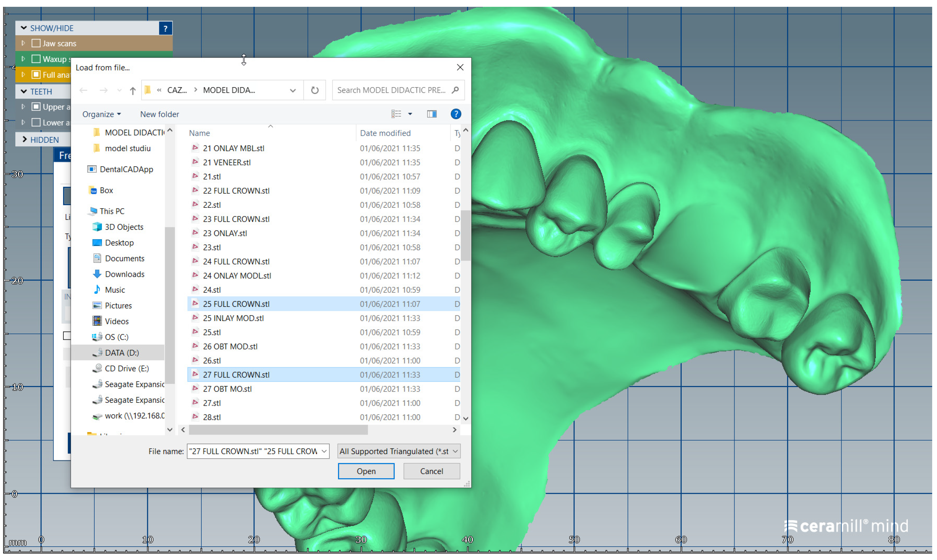Click the search magnifier icon
Image resolution: width=937 pixels, height=560 pixels.
(455, 90)
